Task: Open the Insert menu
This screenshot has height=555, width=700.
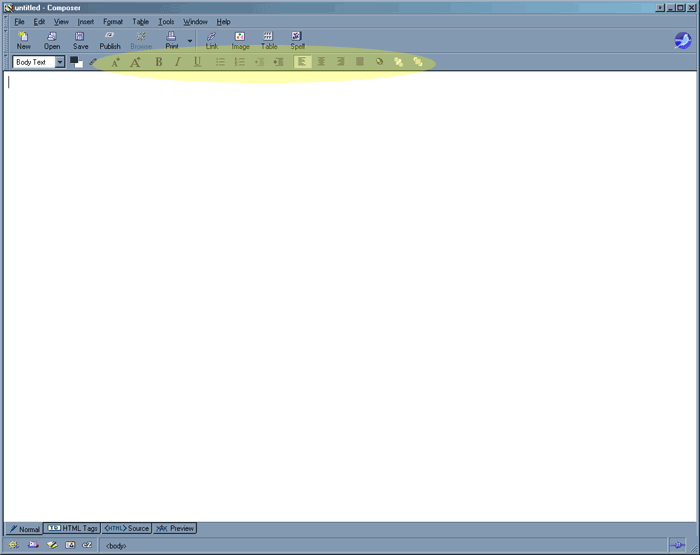Action: [x=86, y=21]
